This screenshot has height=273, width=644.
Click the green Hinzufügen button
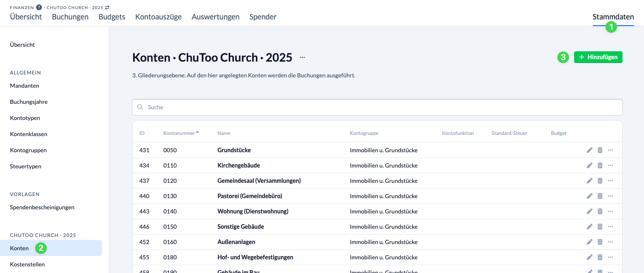tap(598, 57)
